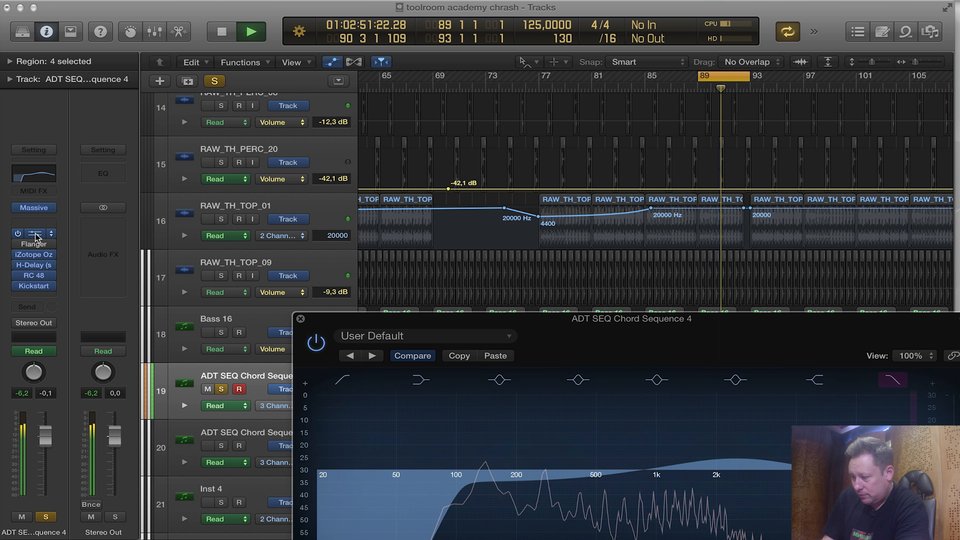Click Copy in the EQ plugin header
Screen dimensions: 960x540
point(459,356)
